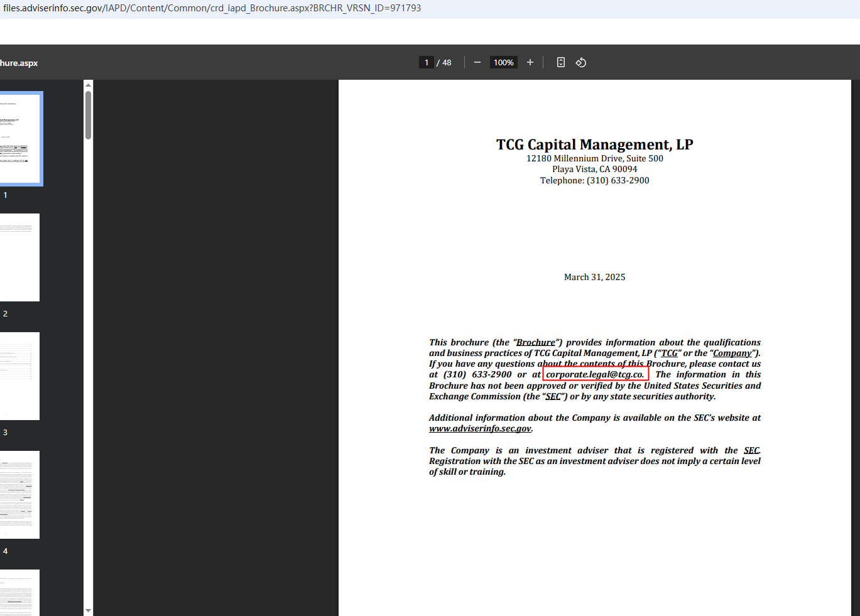The image size is (860, 616).
Task: Jump to page 3 thumbnail
Action: pyautogui.click(x=19, y=376)
